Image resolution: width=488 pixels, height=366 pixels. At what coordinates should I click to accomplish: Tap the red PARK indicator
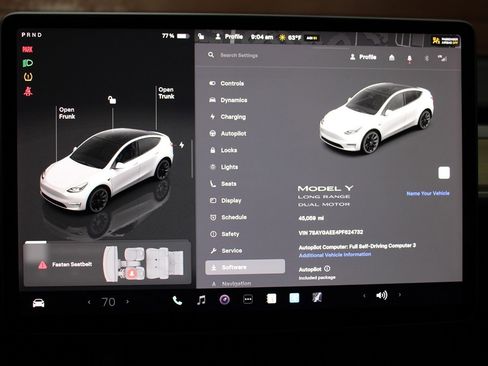[x=27, y=50]
